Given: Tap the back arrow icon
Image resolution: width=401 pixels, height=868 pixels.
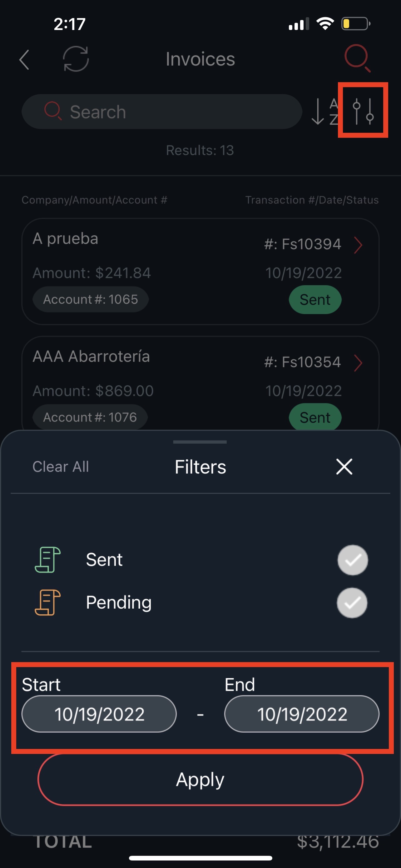Looking at the screenshot, I should [25, 60].
